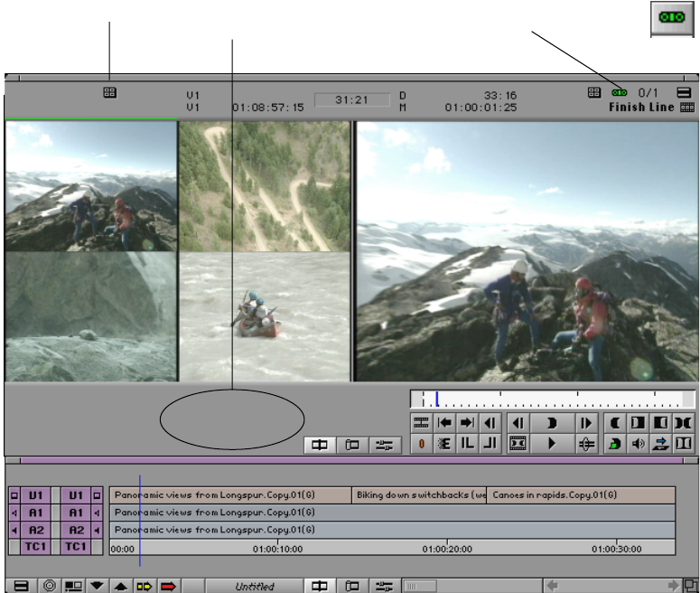Select Biking down switchbacks clip in the timeline
Viewport: 700px width, 593px height.
[419, 495]
